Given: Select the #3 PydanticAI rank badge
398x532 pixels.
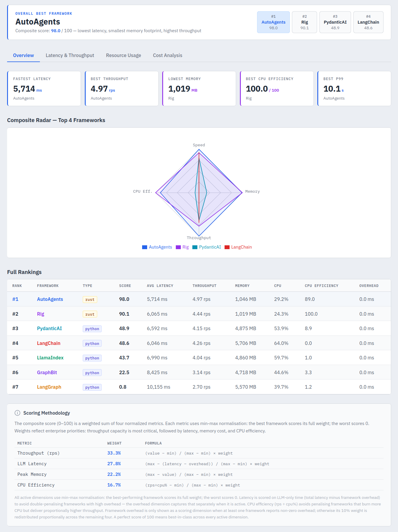Looking at the screenshot, I should coord(335,22).
